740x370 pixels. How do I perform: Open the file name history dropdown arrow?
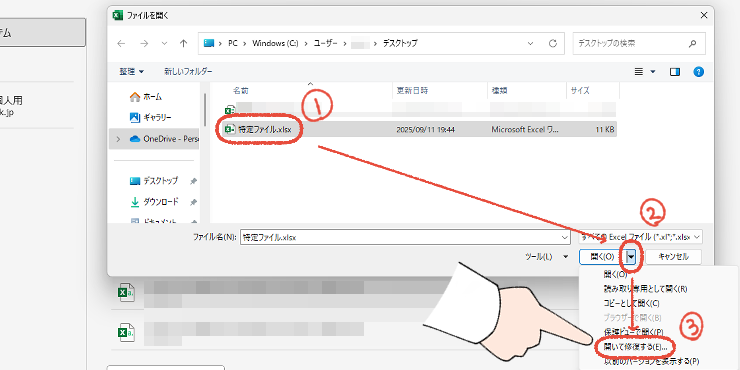[x=564, y=237]
